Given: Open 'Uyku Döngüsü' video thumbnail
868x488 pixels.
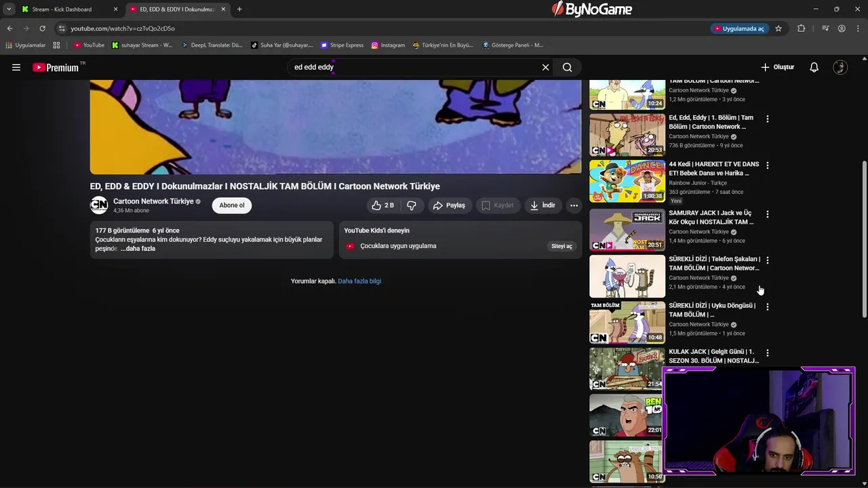Looking at the screenshot, I should pos(627,323).
